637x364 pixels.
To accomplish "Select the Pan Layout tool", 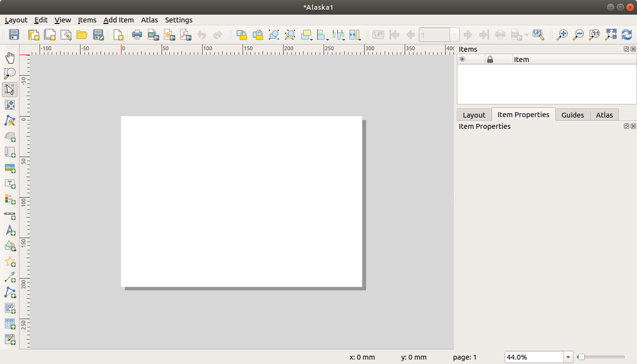I will (10, 58).
